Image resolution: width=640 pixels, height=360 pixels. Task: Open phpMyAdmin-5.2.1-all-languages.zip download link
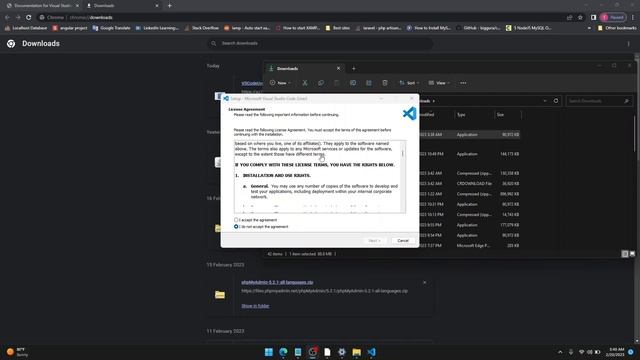pos(277,282)
